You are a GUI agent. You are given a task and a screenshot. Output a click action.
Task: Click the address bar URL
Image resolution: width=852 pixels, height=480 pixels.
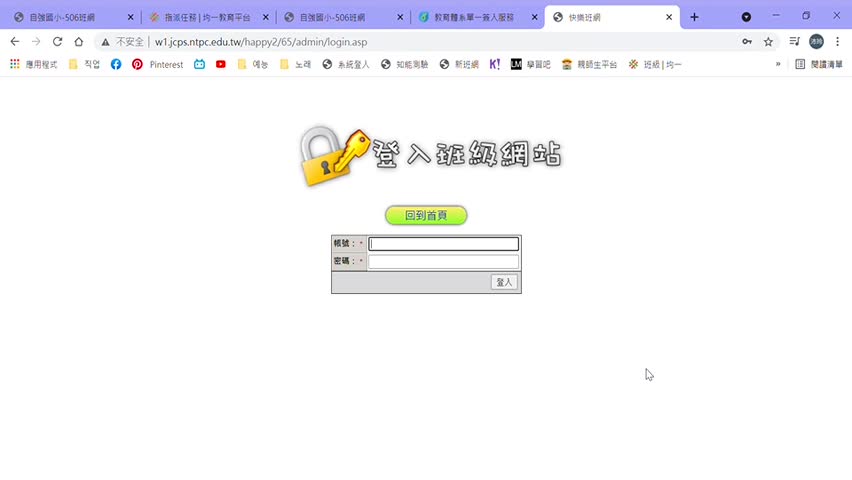tap(261, 42)
